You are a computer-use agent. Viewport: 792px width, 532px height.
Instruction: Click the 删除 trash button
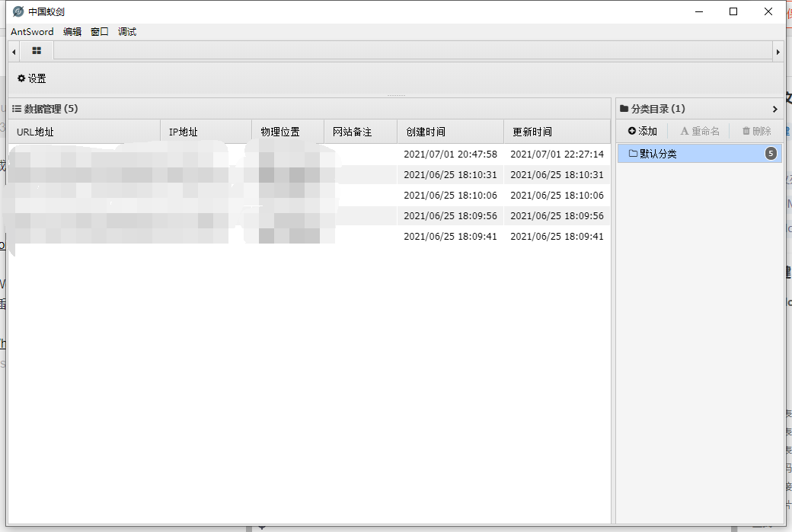tap(757, 131)
